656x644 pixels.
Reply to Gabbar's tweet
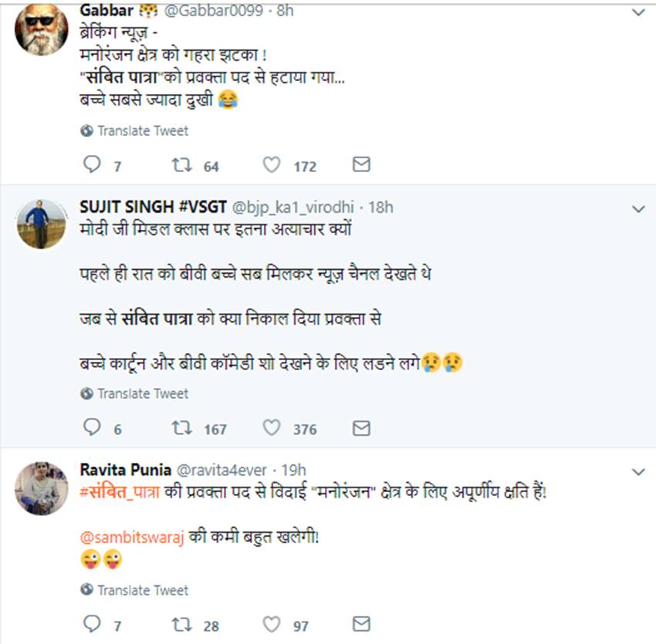pos(92,165)
